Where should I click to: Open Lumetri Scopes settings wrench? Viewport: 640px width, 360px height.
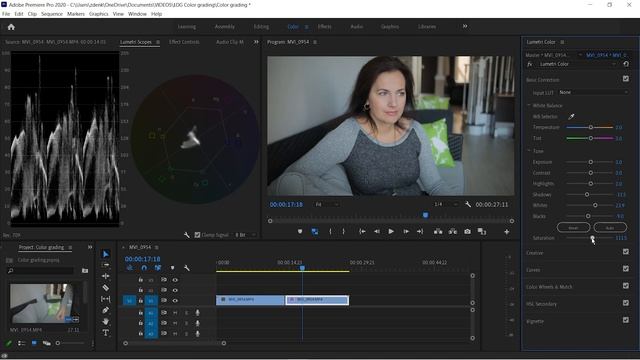[187, 235]
